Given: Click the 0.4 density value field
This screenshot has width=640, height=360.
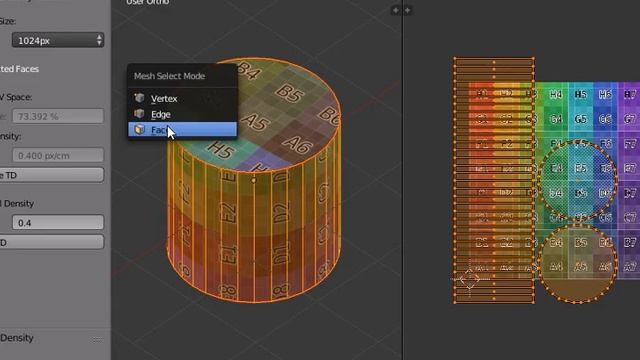Looking at the screenshot, I should coord(58,223).
